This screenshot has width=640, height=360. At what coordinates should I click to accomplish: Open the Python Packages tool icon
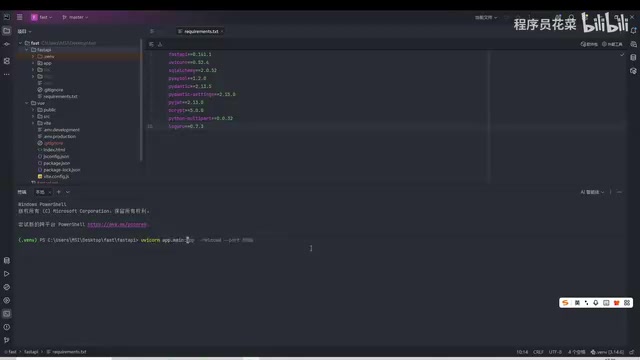pyautogui.click(x=7, y=287)
